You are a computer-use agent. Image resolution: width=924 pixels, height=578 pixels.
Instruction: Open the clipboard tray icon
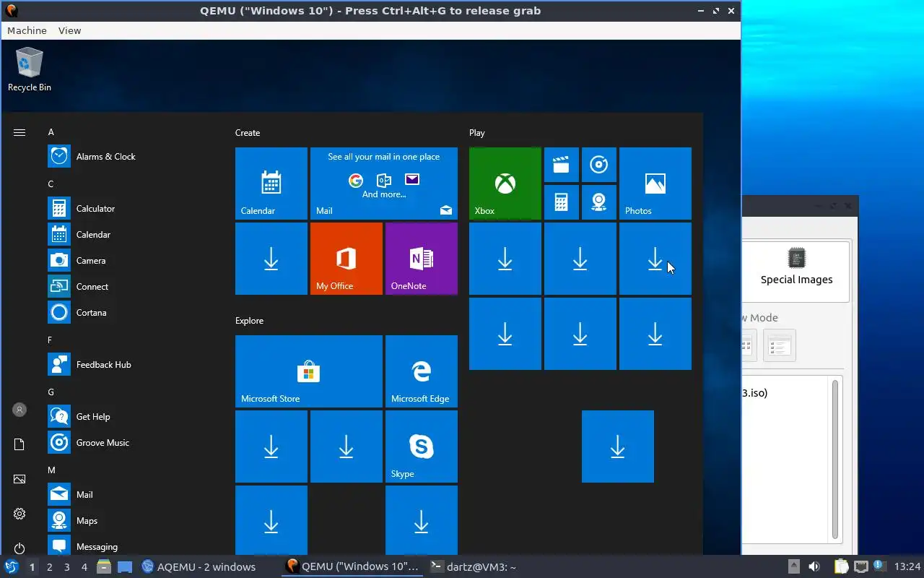[842, 567]
